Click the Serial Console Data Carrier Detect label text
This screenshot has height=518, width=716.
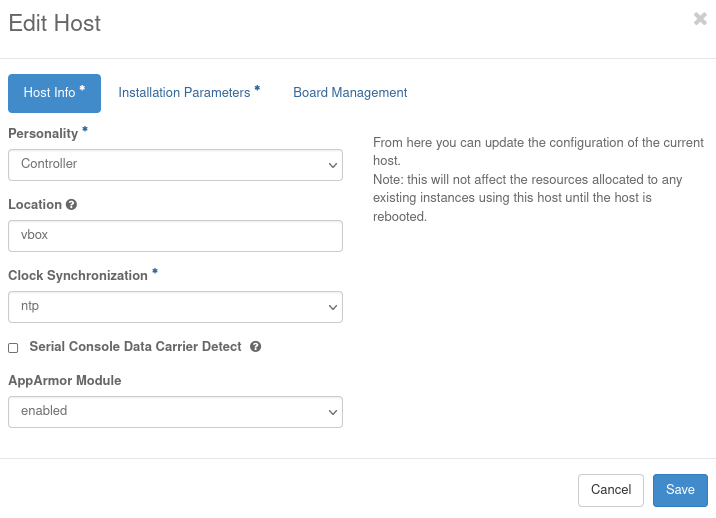[x=135, y=347]
